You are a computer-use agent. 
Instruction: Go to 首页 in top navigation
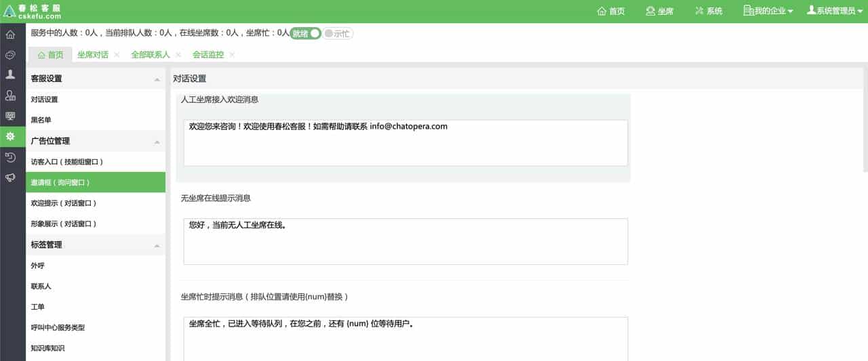(611, 11)
